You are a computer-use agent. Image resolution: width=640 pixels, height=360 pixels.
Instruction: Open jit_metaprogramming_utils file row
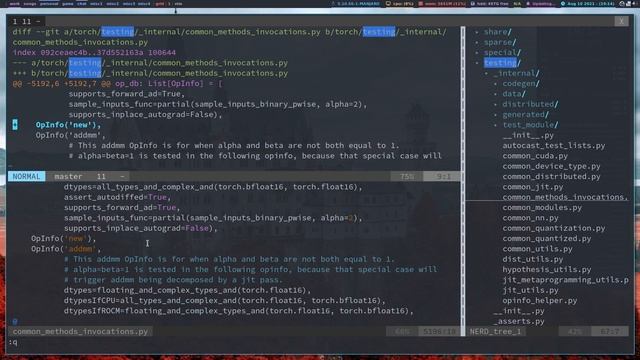coord(565,280)
